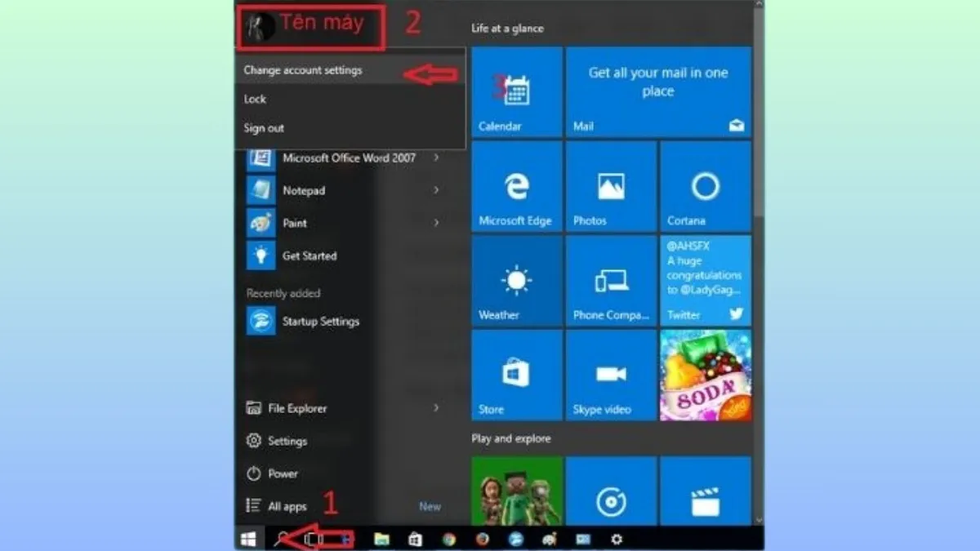Expand the File Explorer submenu arrow
The height and width of the screenshot is (551, 980).
(436, 408)
